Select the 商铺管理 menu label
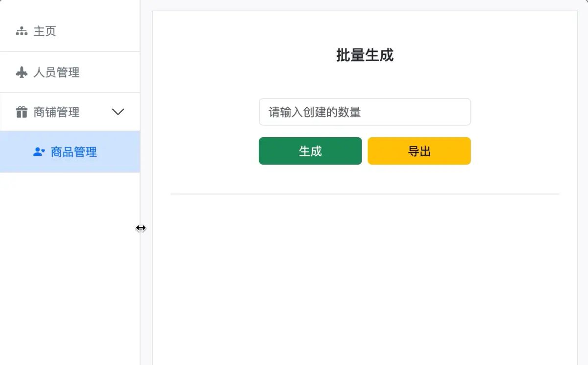 click(x=56, y=112)
